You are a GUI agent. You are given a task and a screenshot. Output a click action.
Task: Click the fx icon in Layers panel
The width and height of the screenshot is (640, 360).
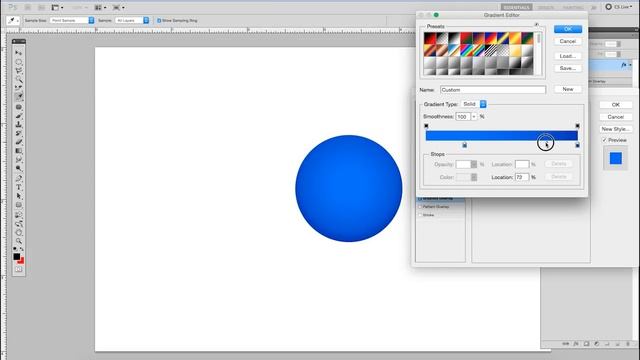point(624,65)
